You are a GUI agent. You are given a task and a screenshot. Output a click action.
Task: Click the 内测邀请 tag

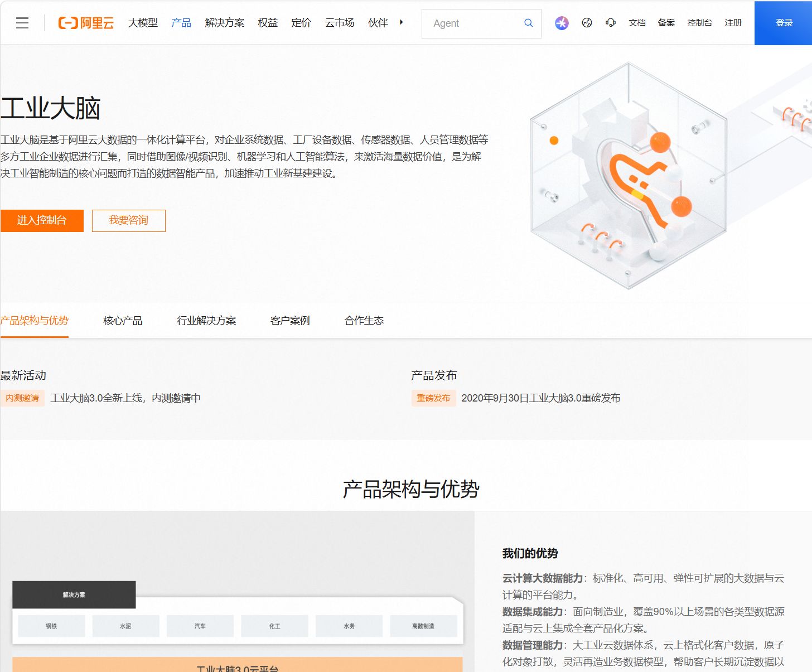click(x=22, y=398)
